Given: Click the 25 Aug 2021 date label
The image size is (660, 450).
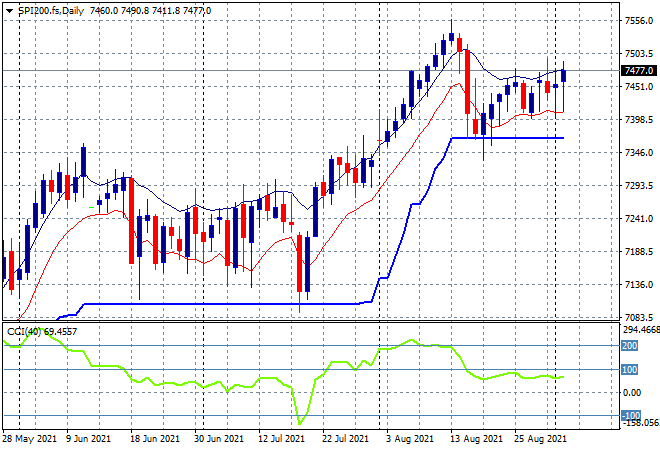Looking at the screenshot, I should 540,439.
